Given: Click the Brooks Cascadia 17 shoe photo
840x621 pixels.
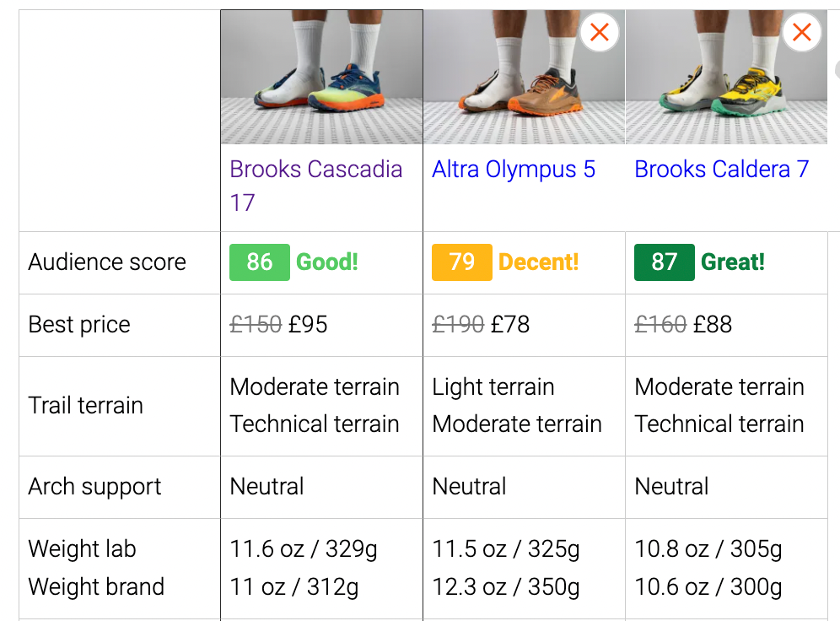Looking at the screenshot, I should (321, 78).
